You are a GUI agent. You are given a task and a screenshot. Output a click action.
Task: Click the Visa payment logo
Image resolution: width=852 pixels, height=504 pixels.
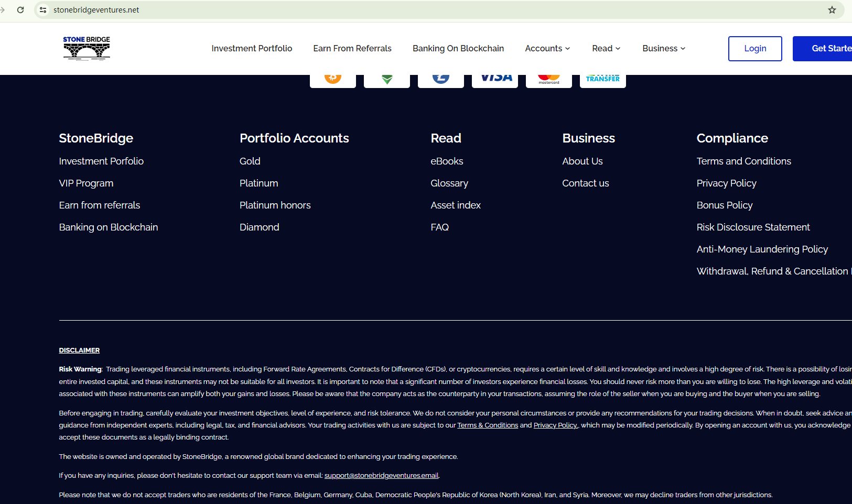click(495, 79)
